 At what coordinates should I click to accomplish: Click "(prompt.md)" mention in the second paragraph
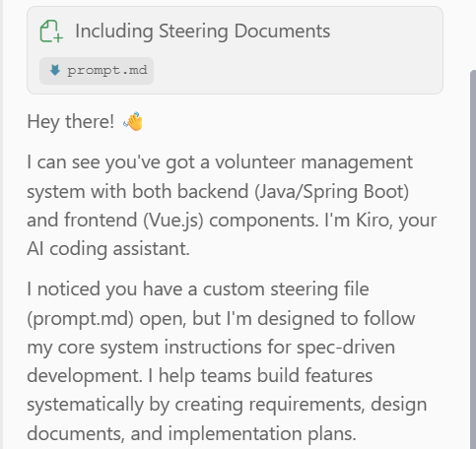[x=80, y=319]
